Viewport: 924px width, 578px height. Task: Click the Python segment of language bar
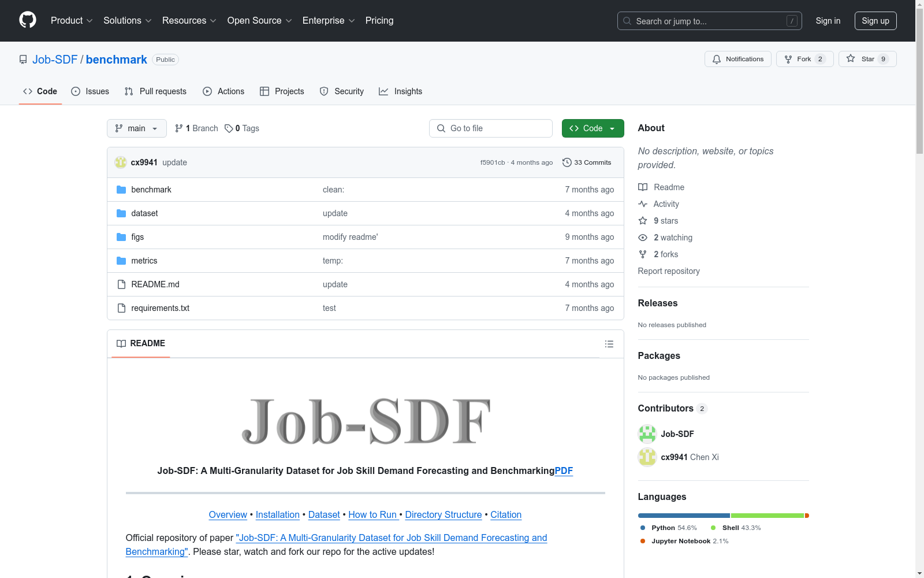(684, 516)
